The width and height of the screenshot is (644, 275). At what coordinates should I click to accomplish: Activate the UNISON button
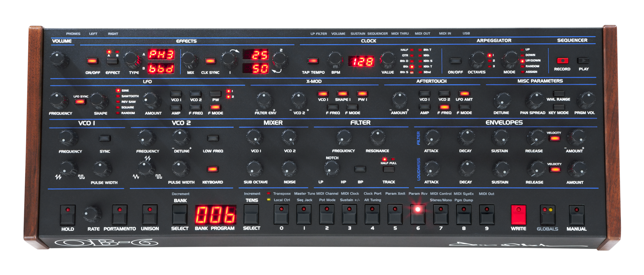150,215
